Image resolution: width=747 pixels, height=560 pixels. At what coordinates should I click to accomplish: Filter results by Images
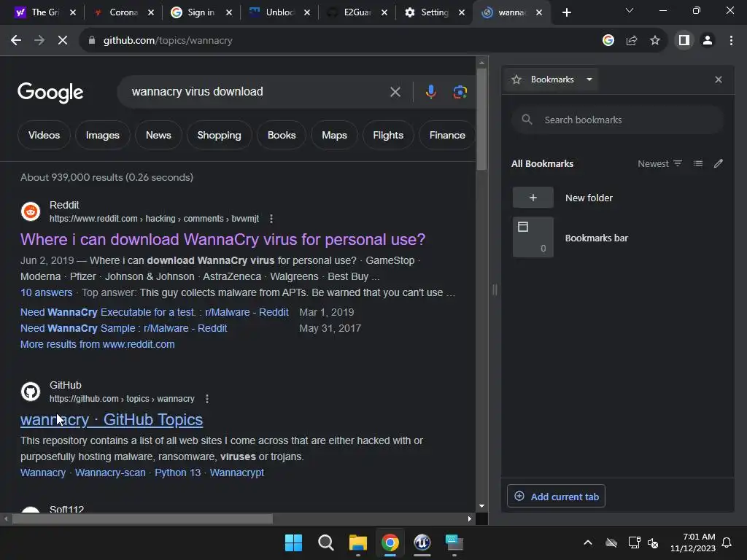[102, 135]
